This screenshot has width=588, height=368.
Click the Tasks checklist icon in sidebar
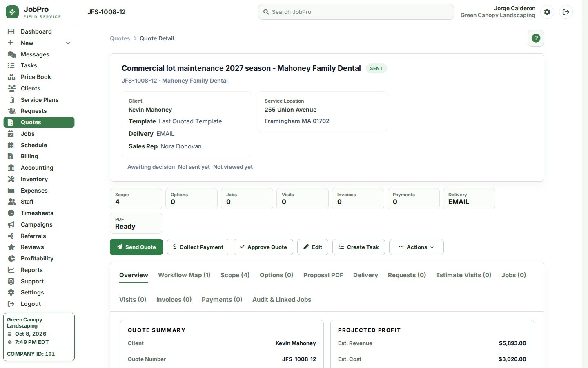[x=11, y=65]
